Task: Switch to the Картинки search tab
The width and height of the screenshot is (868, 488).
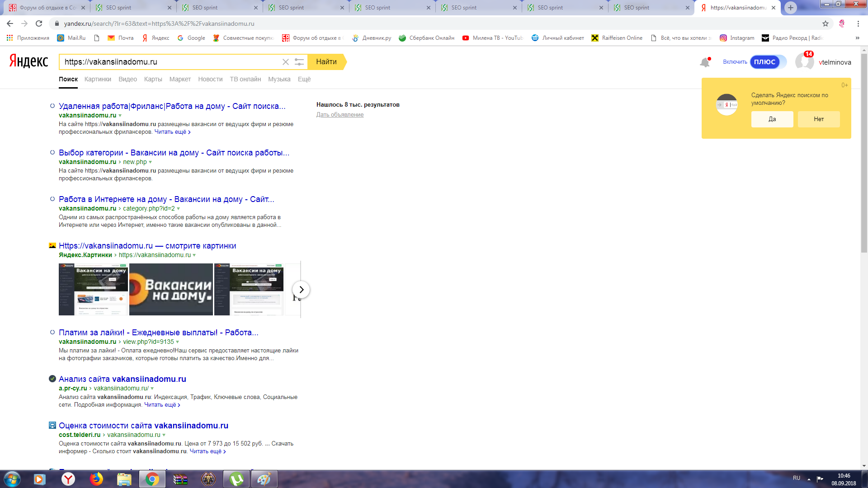Action: coord(98,79)
